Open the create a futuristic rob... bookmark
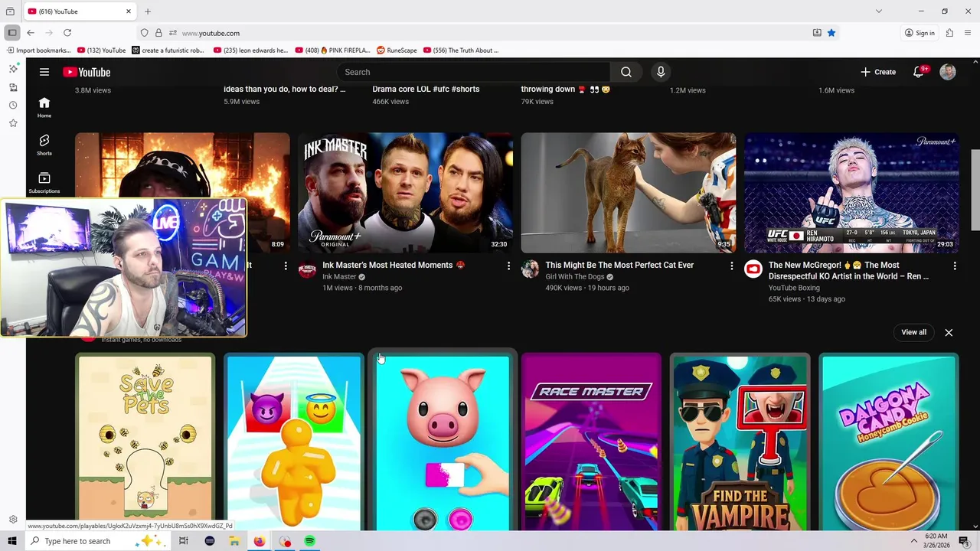The height and width of the screenshot is (551, 980). [x=168, y=51]
